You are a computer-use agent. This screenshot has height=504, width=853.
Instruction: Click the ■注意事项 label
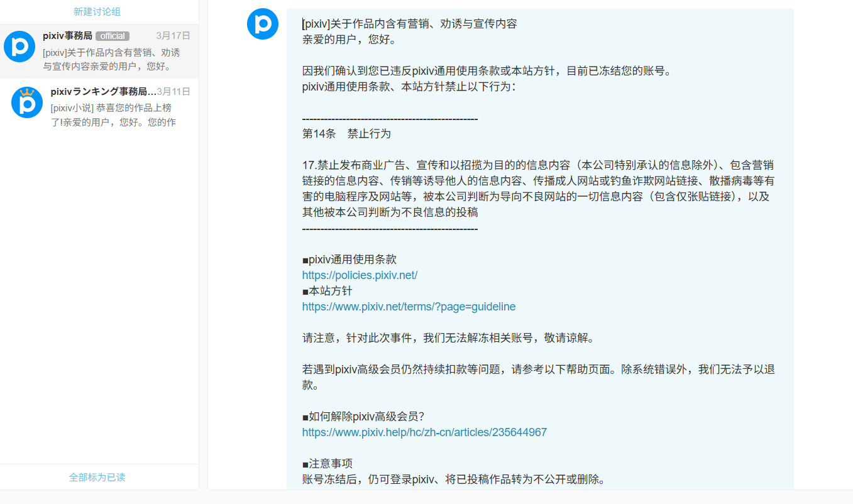(x=327, y=464)
